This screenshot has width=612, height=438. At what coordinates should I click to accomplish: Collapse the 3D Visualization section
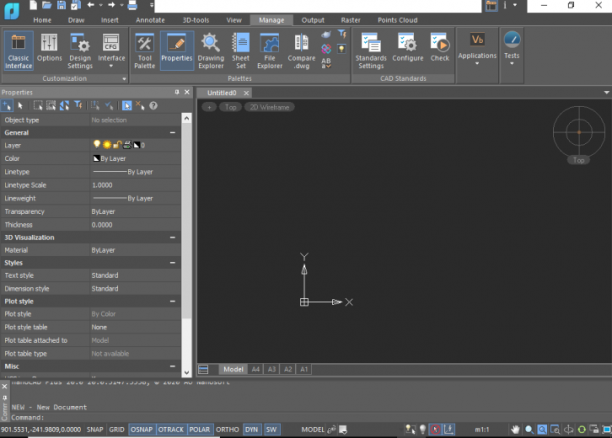(x=173, y=237)
